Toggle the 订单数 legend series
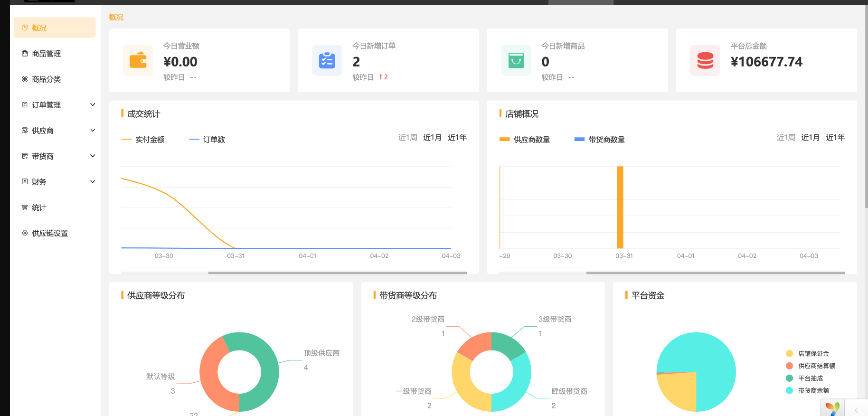868x416 pixels. click(x=208, y=140)
